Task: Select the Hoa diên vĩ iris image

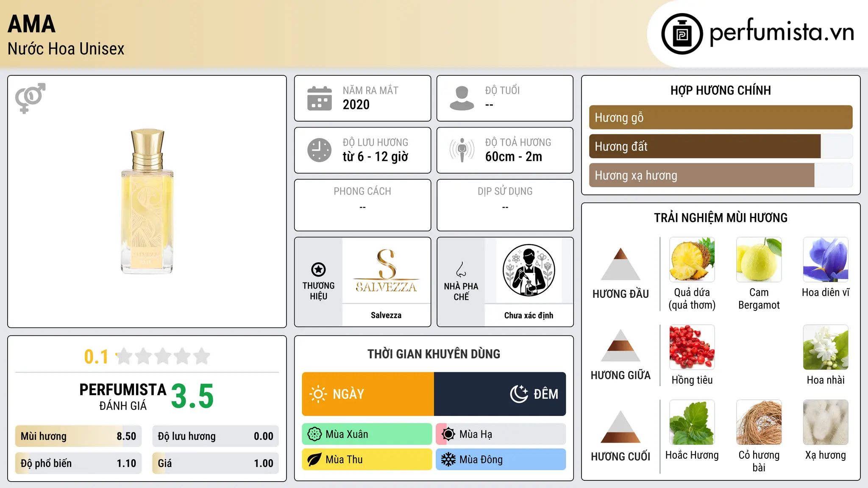Action: [826, 260]
